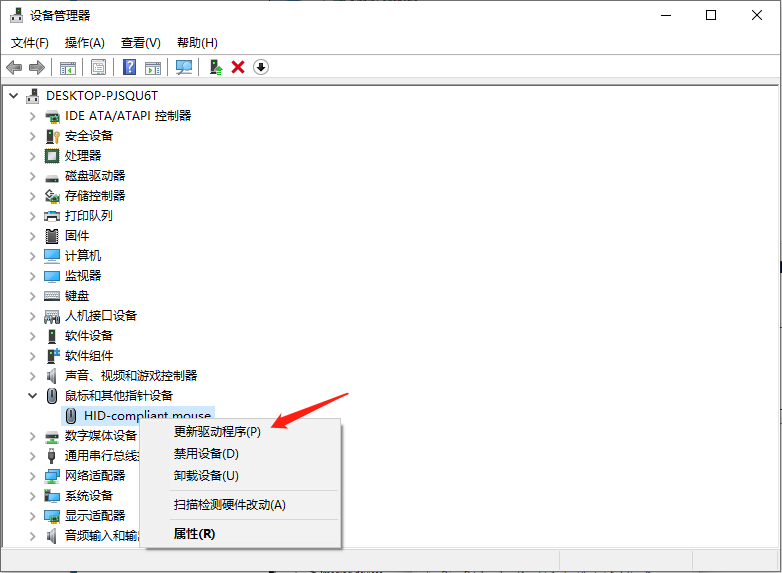Click the 安全设备 key icon

coord(52,136)
